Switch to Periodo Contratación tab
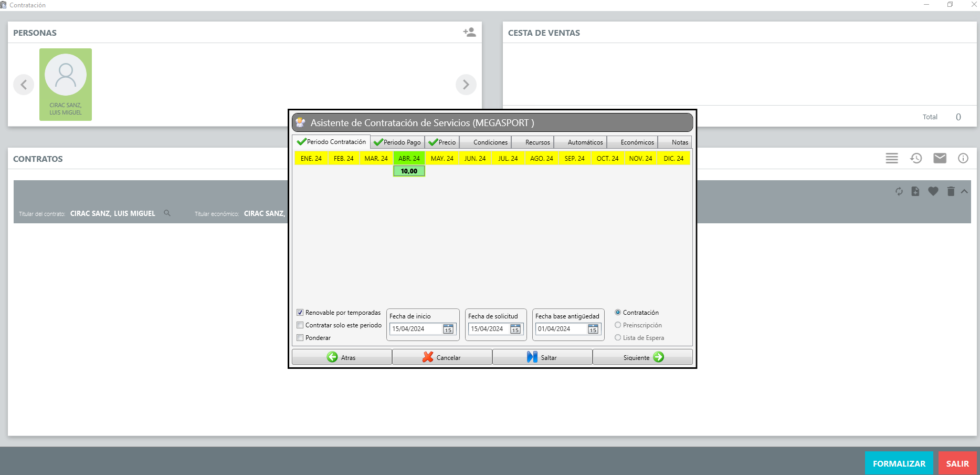The image size is (980, 475). (x=331, y=142)
